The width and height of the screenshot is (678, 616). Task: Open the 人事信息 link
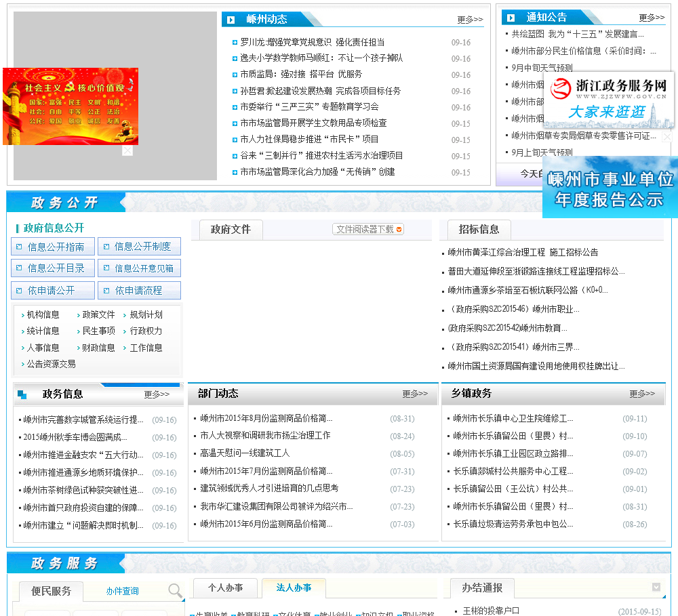[x=43, y=348]
